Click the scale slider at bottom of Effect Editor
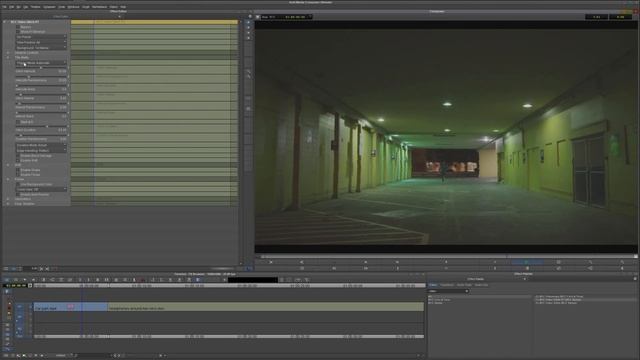This screenshot has height=360, width=640. click(222, 269)
